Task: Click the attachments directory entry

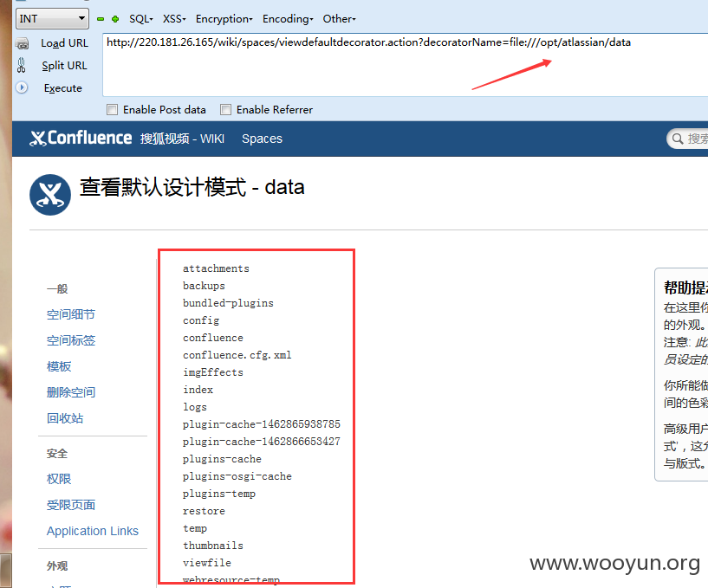Action: pyautogui.click(x=216, y=268)
